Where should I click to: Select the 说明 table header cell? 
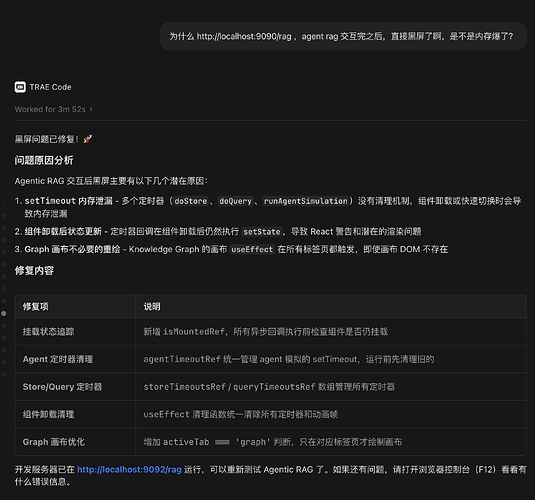[331, 306]
